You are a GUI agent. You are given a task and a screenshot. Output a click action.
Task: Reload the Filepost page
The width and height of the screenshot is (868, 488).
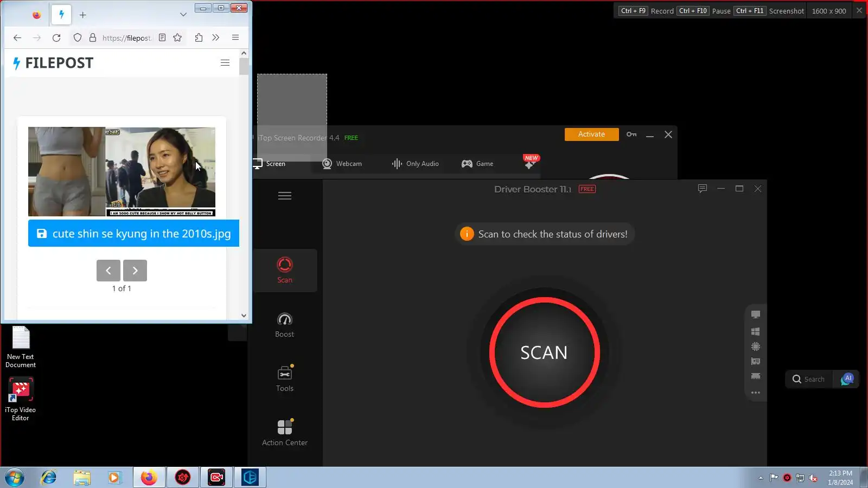tap(56, 37)
